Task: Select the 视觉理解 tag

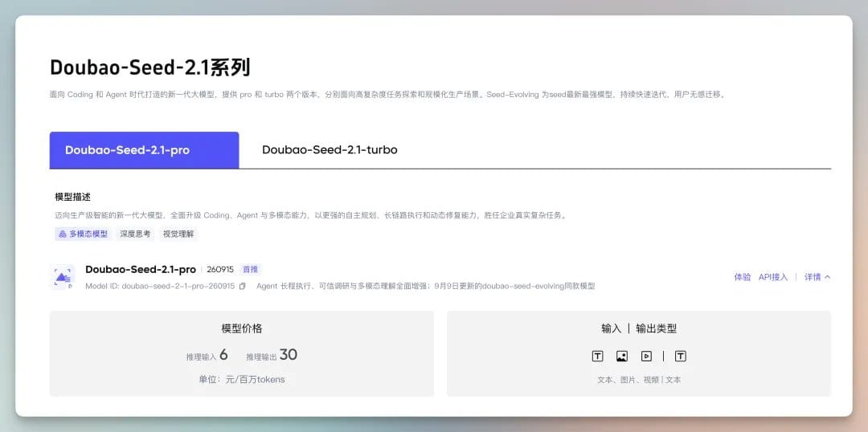Action: coord(178,234)
